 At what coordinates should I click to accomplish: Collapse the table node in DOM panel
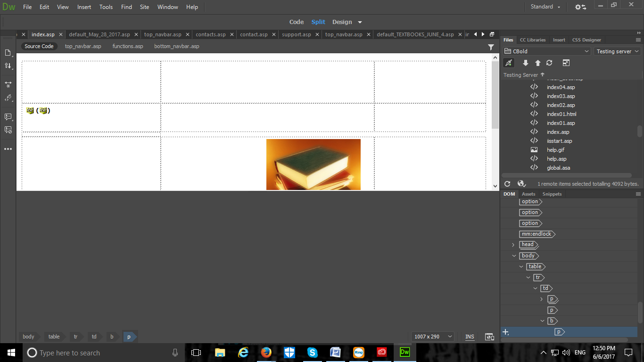click(521, 267)
